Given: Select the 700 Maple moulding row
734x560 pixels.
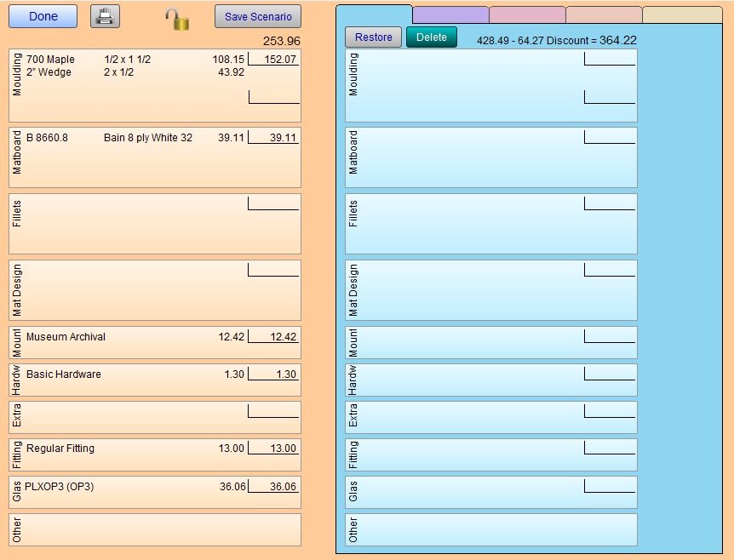Looking at the screenshot, I should [135, 60].
